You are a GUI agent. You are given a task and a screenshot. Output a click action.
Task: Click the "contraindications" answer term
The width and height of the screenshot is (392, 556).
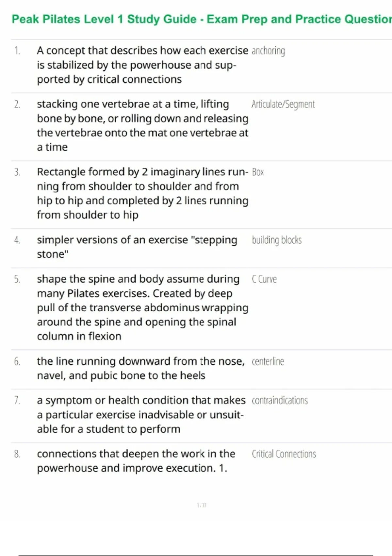[280, 401]
